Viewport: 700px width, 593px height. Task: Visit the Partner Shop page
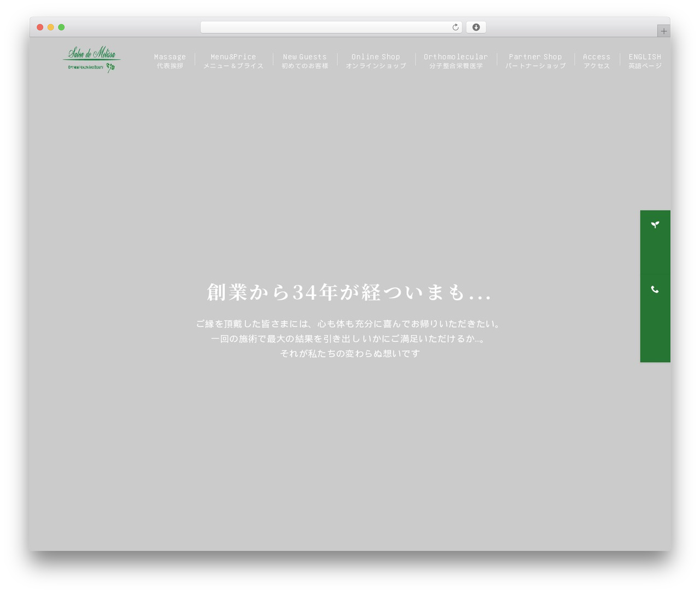[x=535, y=61]
